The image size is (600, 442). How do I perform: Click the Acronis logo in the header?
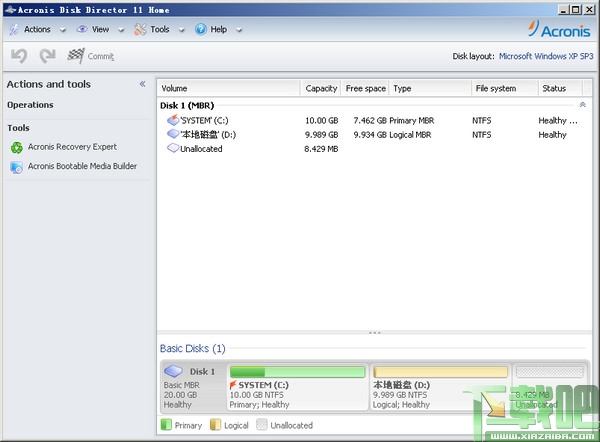tap(559, 30)
